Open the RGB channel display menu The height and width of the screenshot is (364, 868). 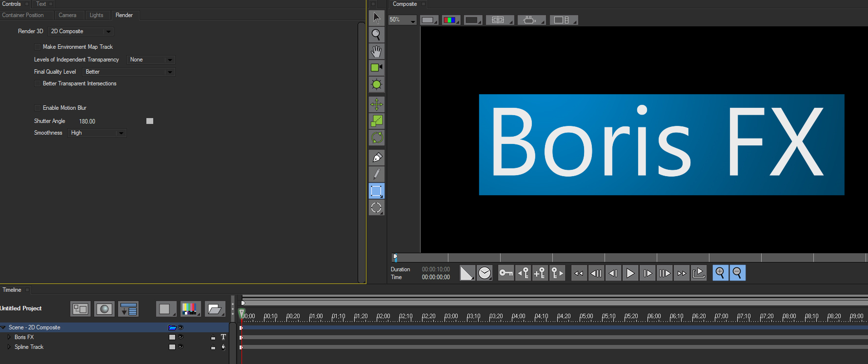451,20
